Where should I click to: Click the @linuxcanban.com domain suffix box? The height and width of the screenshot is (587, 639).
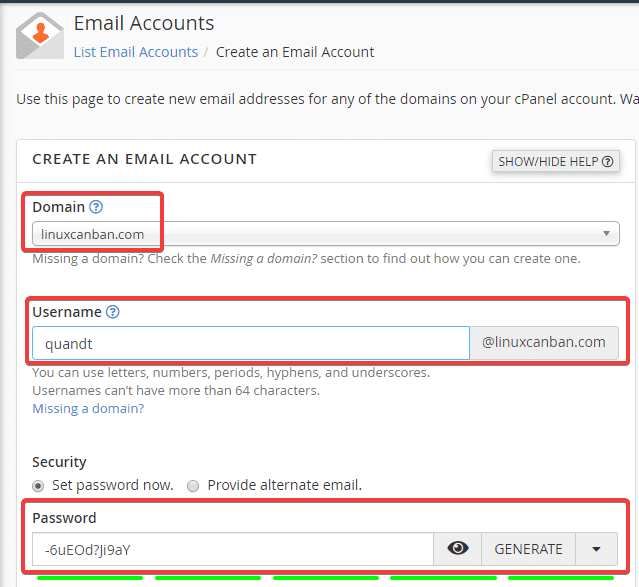click(543, 342)
